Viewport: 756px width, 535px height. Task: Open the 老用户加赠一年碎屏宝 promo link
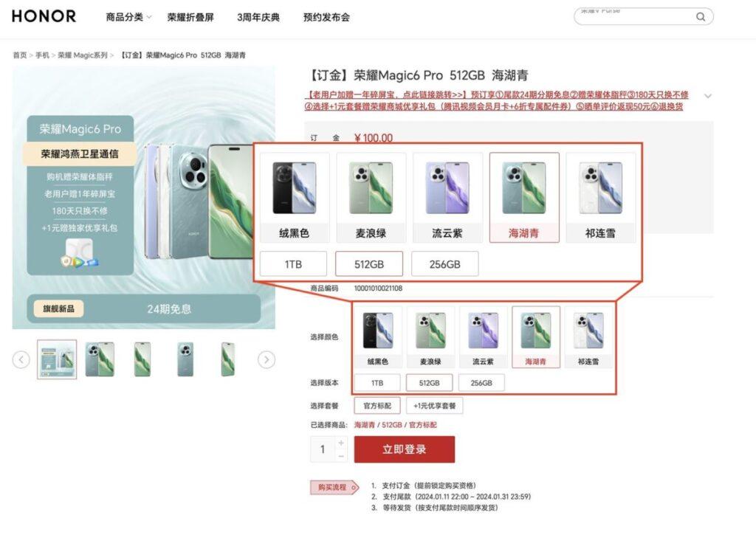pyautogui.click(x=387, y=95)
